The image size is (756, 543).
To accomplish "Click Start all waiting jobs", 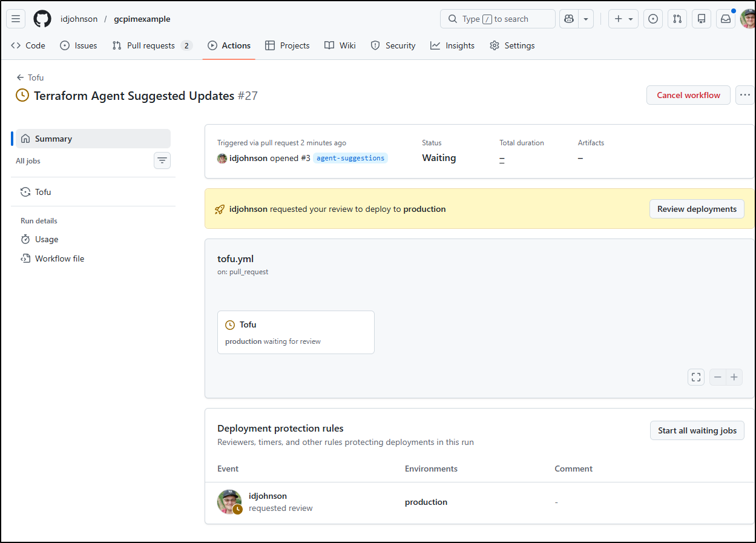I will pos(697,430).
